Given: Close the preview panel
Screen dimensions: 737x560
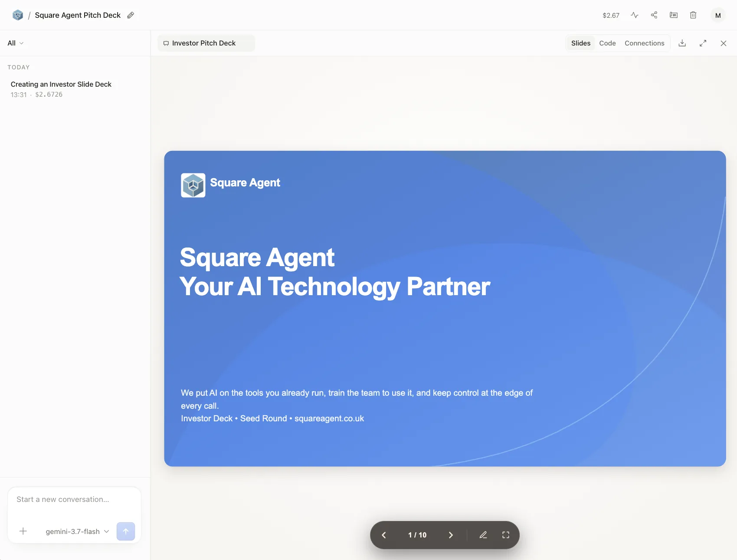Looking at the screenshot, I should [x=724, y=43].
